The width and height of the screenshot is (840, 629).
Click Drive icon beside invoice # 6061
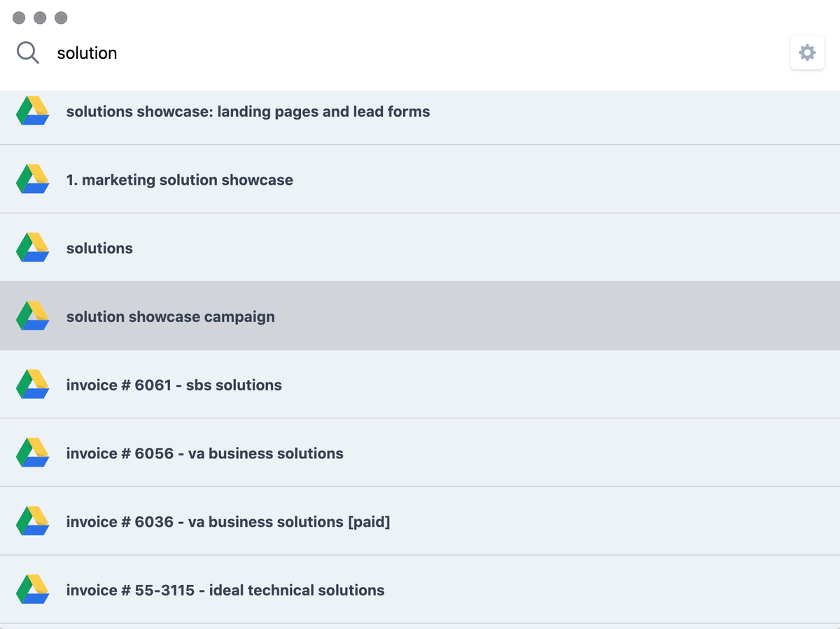[x=33, y=385]
